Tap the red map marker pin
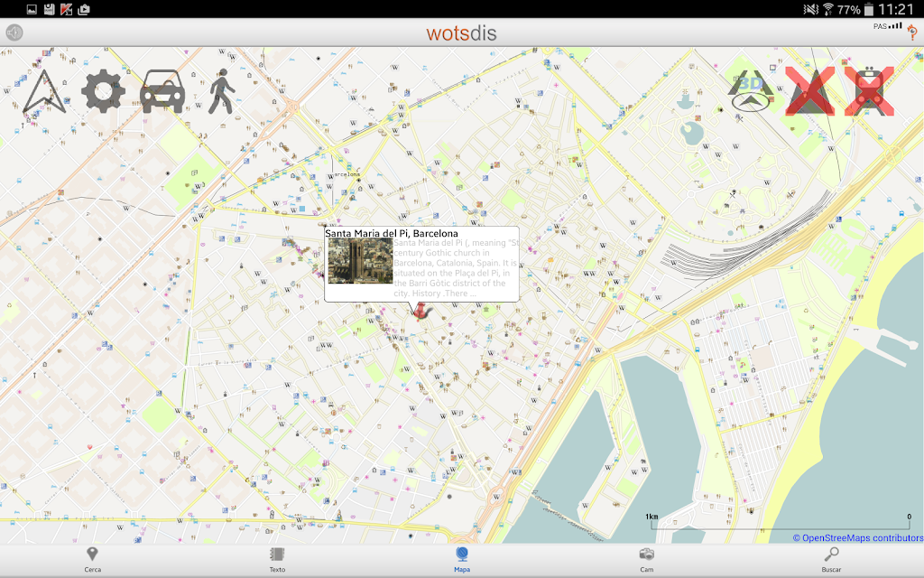The height and width of the screenshot is (578, 924). (x=420, y=312)
